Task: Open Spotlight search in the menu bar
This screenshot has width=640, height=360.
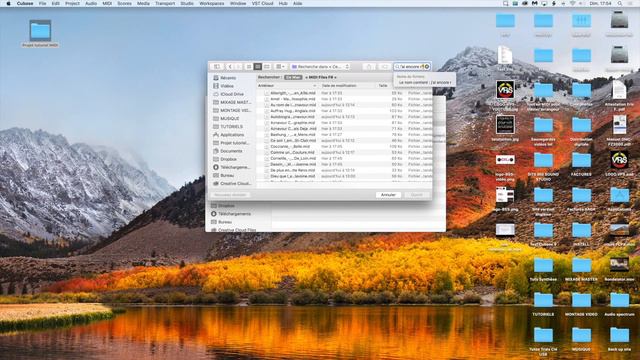Action: pyautogui.click(x=620, y=3)
